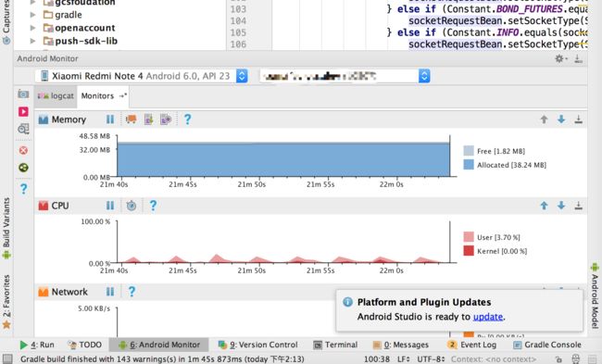The height and width of the screenshot is (364, 602).
Task: Click the UTF-8 encoding selector
Action: (x=432, y=359)
